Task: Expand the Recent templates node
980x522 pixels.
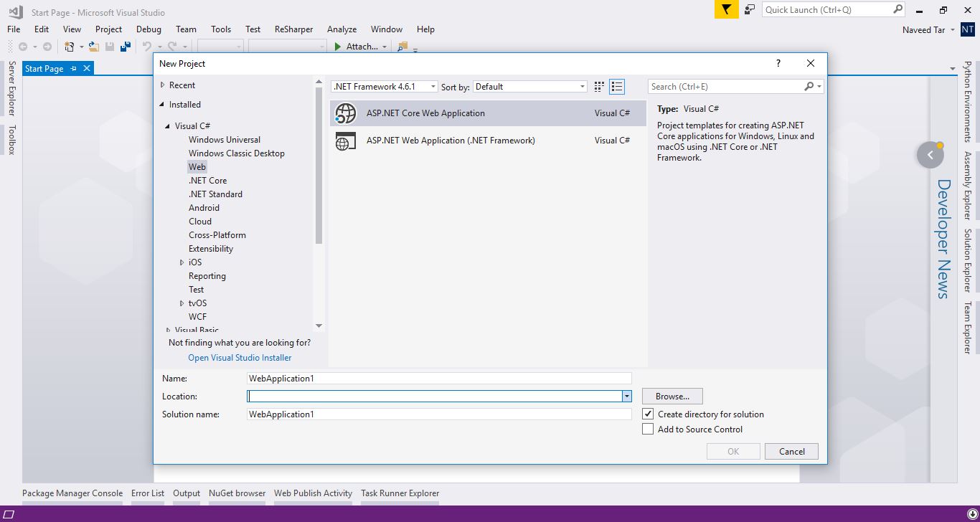Action: pos(163,85)
